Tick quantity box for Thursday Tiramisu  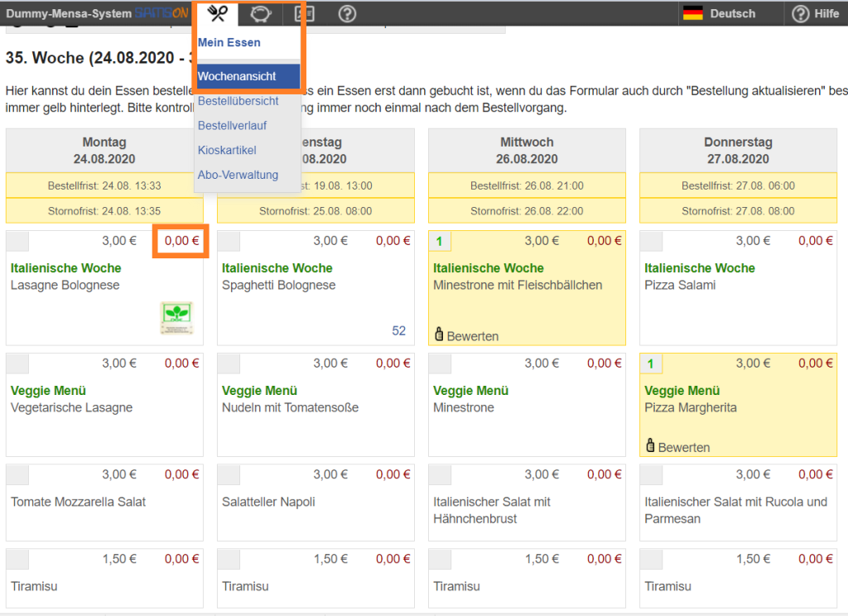[652, 559]
